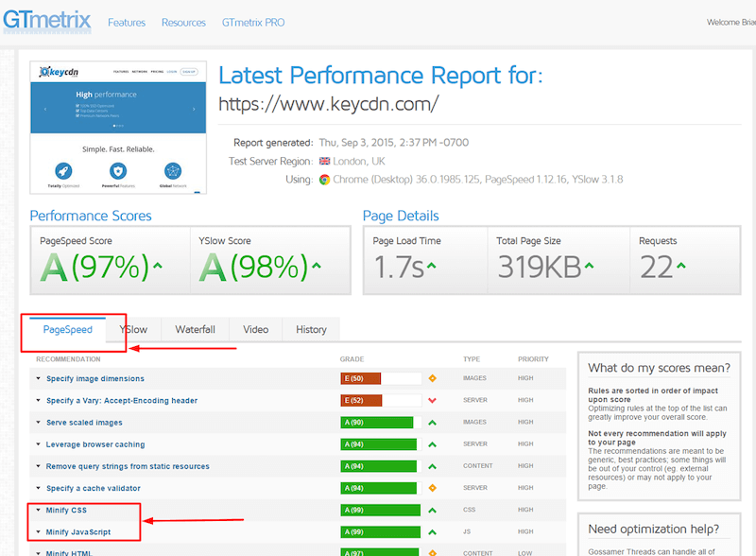Open GTmetrix PRO page
Viewport: 756px width, 556px height.
253,23
